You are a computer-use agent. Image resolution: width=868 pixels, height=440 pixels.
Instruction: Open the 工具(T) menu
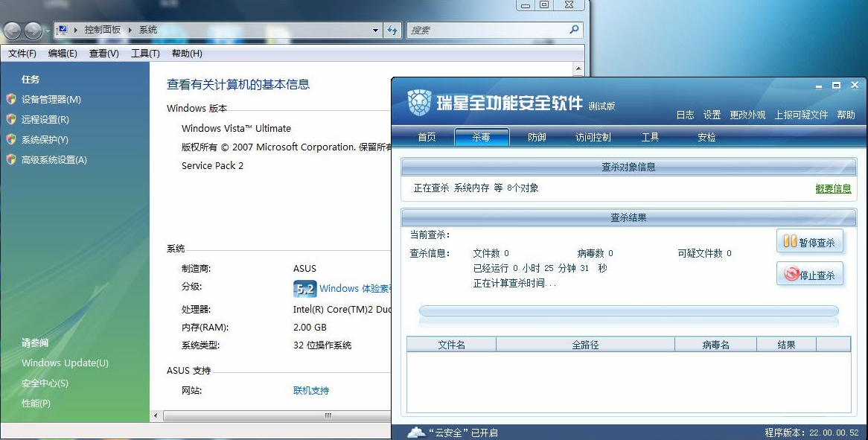[x=146, y=53]
